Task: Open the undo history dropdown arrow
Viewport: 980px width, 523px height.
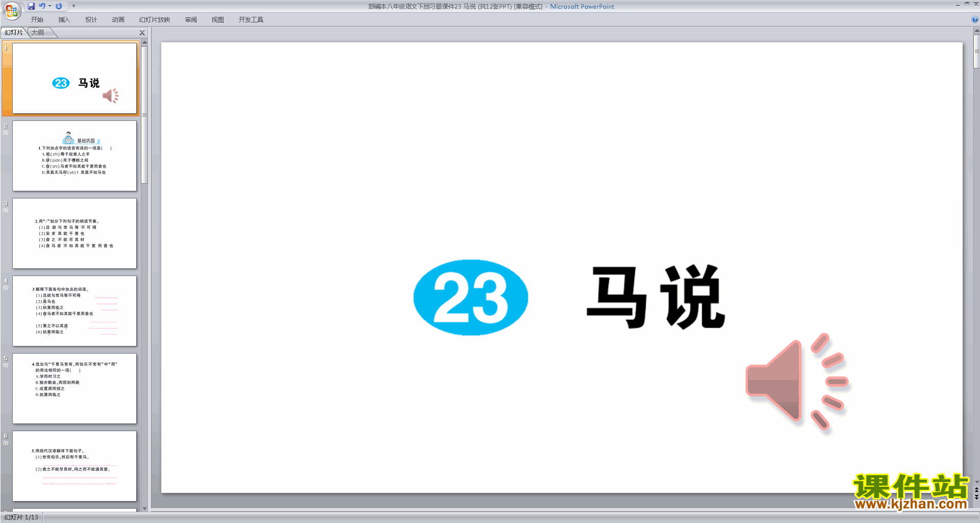Action: [x=50, y=6]
